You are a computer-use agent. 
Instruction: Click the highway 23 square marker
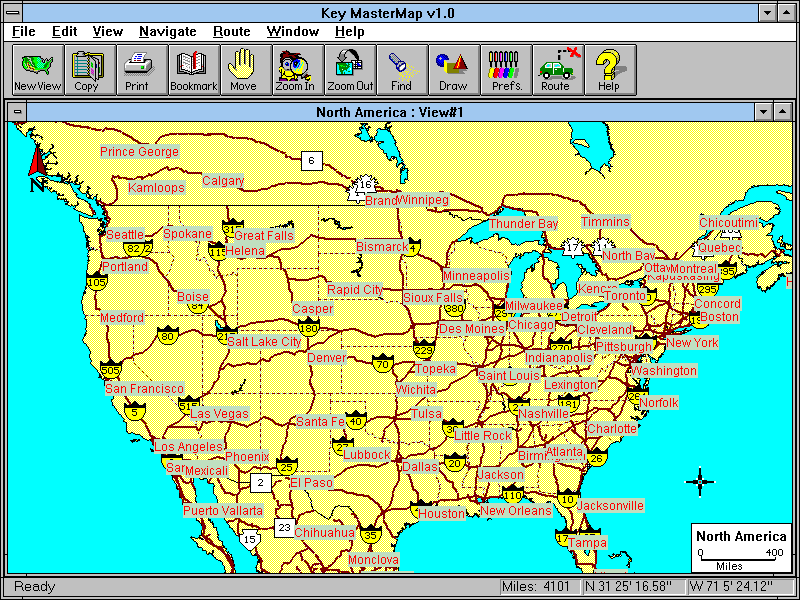coord(284,528)
